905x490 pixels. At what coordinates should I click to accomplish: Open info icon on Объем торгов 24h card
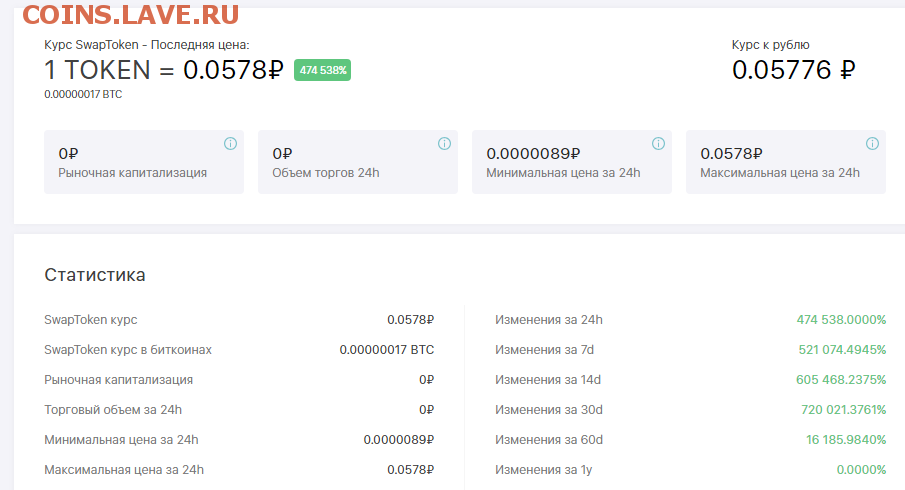click(x=444, y=144)
